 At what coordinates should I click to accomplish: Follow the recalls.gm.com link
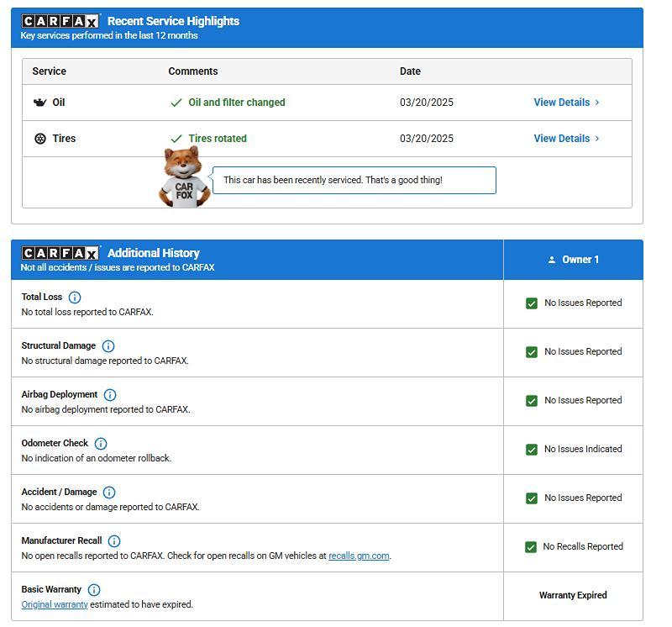point(359,556)
